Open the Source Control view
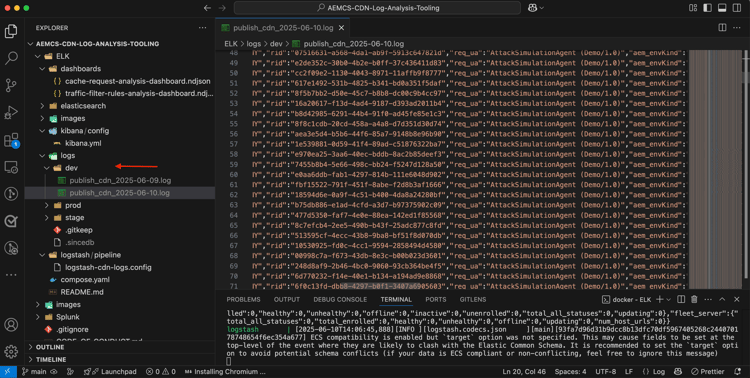This screenshot has width=750, height=378. click(x=11, y=86)
